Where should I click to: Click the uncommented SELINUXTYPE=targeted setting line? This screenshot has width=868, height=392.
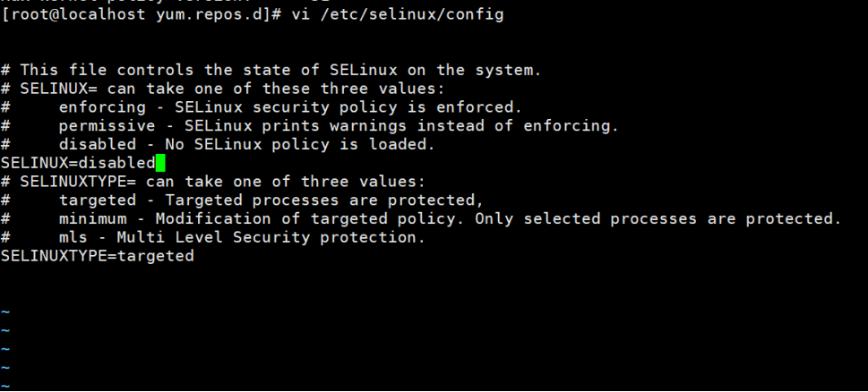97,256
